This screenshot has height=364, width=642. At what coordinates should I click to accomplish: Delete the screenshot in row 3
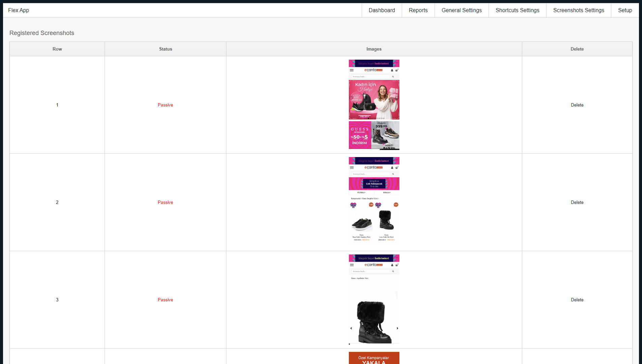pos(577,300)
